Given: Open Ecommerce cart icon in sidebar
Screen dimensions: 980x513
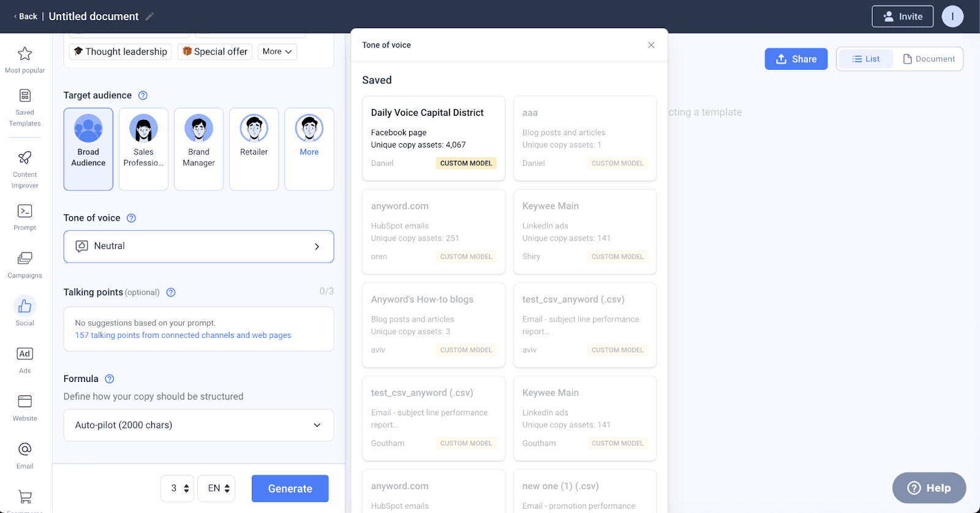Looking at the screenshot, I should point(24,497).
